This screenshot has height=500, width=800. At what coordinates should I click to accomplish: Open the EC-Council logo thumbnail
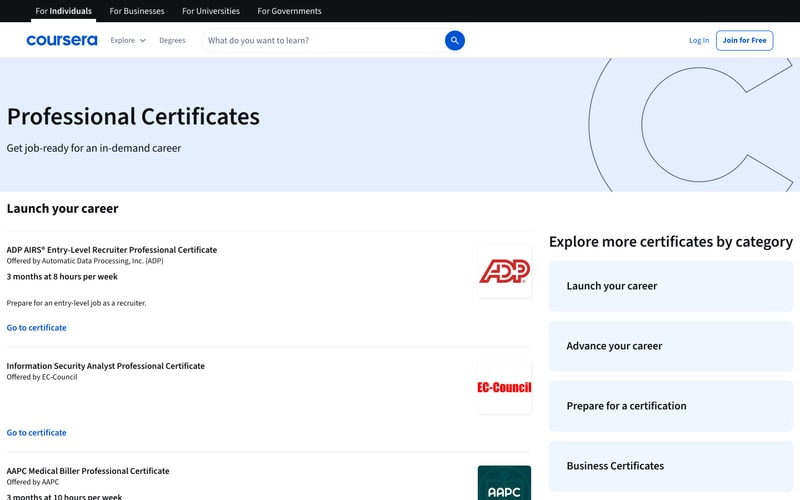tap(504, 387)
